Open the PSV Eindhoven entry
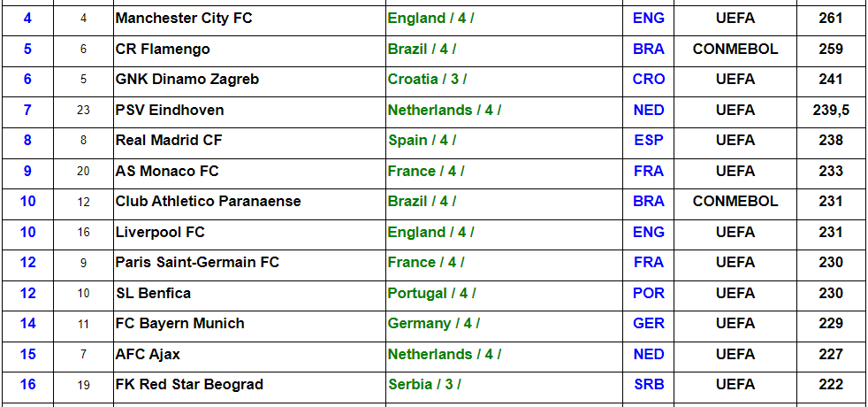This screenshot has height=407, width=868. (170, 111)
